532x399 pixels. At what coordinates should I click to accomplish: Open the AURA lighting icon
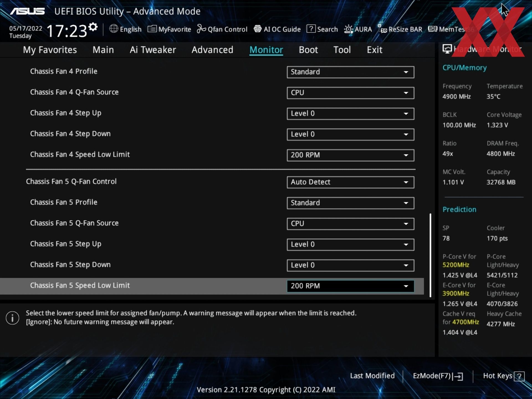click(x=348, y=29)
